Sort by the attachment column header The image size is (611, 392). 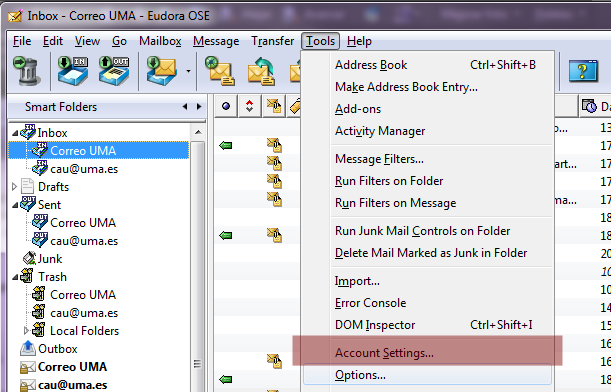coord(274,106)
